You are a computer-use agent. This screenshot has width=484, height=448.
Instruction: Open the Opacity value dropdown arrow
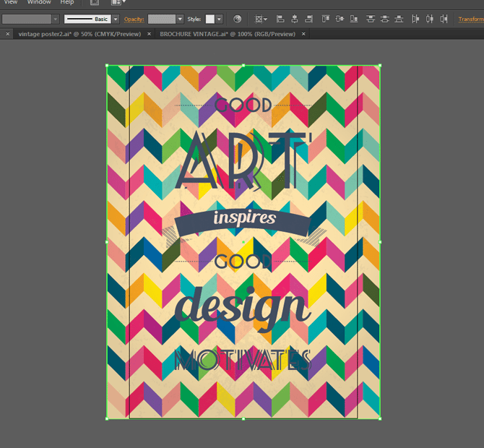point(181,19)
